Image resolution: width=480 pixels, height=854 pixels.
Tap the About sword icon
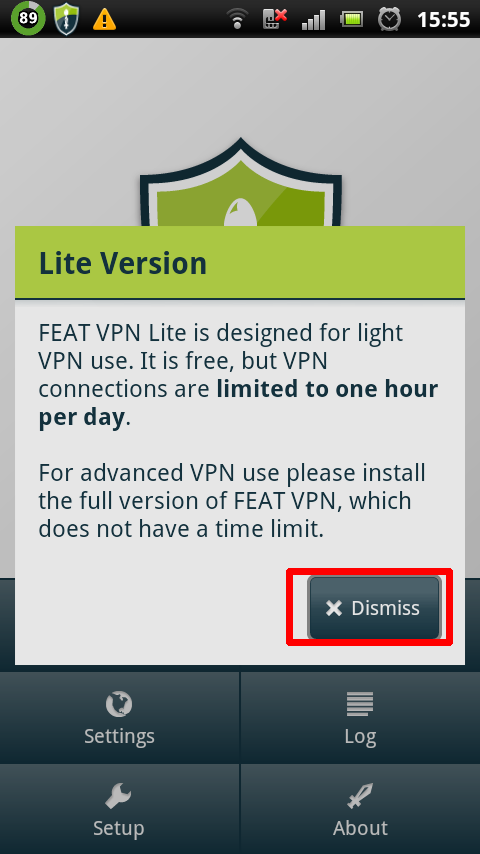tap(360, 796)
